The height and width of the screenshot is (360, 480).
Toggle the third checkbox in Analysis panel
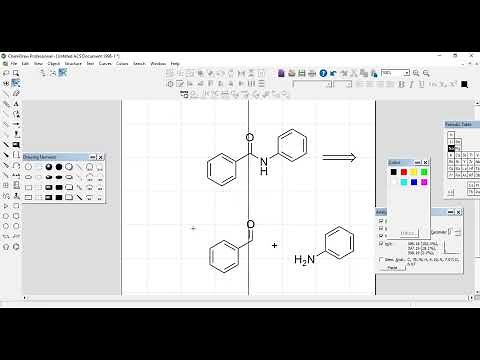(x=381, y=236)
